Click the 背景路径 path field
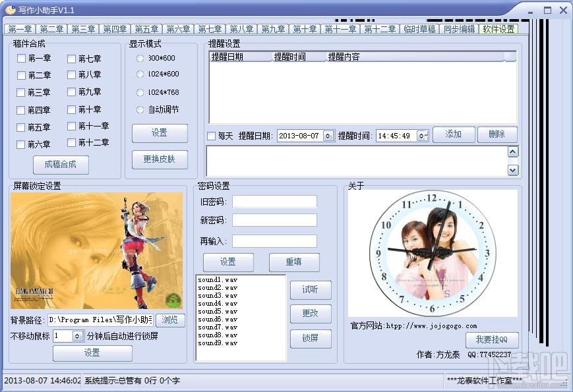573x392 pixels. click(x=100, y=320)
